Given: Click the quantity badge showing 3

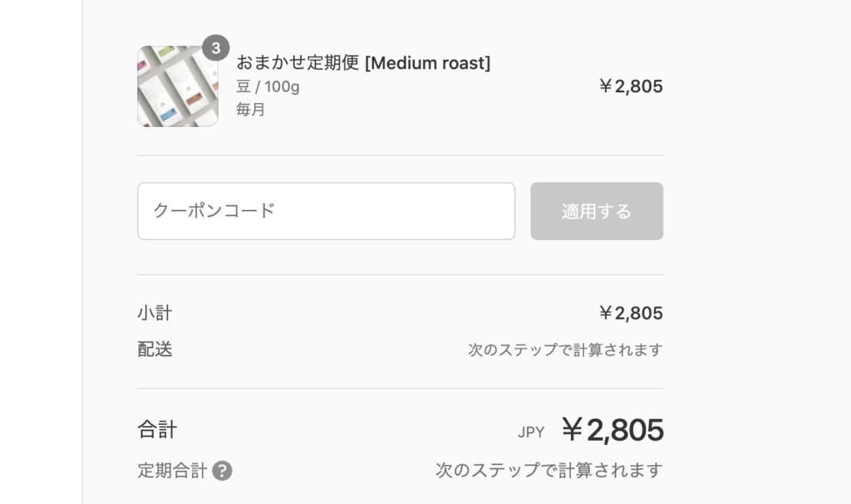Looking at the screenshot, I should pyautogui.click(x=216, y=48).
